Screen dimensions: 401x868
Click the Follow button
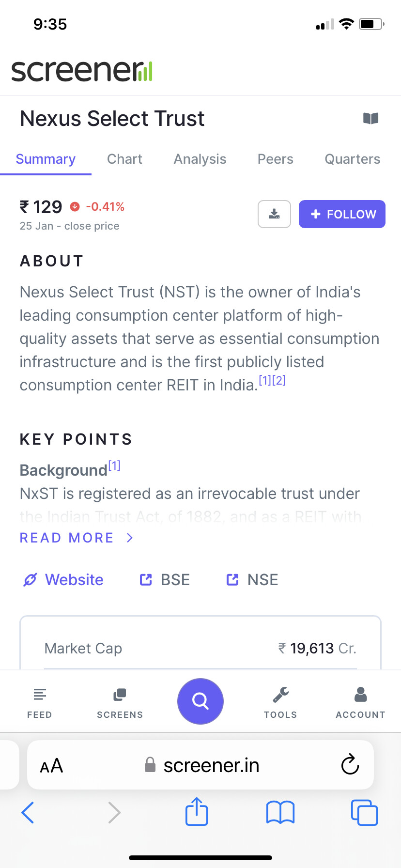(x=342, y=214)
